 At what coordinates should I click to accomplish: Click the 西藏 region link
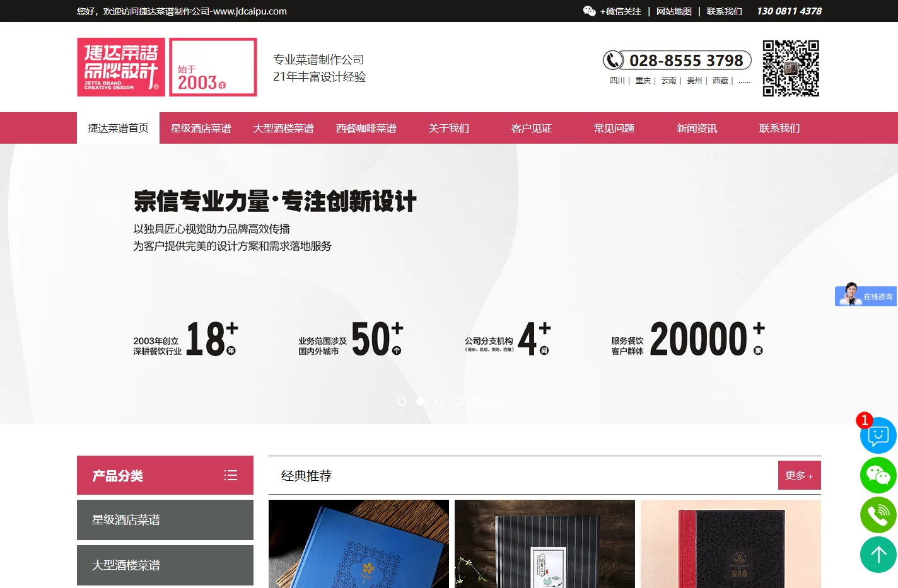tap(720, 81)
